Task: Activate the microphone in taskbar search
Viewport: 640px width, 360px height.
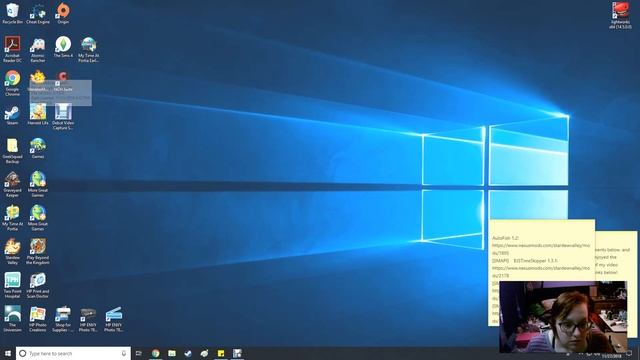Action: click(x=124, y=353)
